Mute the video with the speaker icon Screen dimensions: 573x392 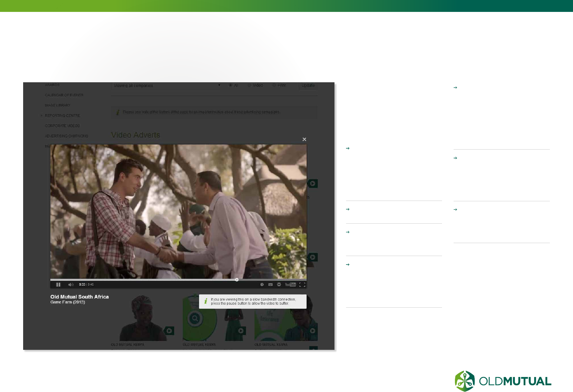click(71, 285)
